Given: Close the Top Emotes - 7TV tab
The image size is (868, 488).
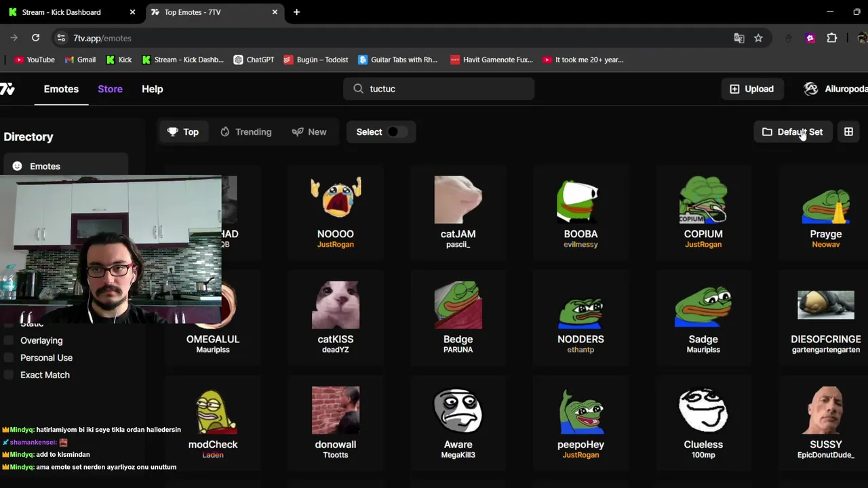Looking at the screenshot, I should click(x=275, y=12).
